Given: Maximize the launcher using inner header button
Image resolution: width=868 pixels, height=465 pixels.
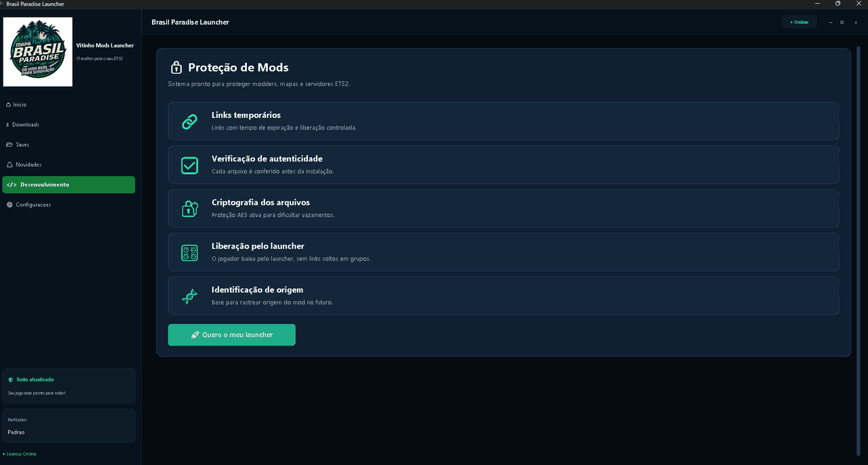Looking at the screenshot, I should 842,22.
